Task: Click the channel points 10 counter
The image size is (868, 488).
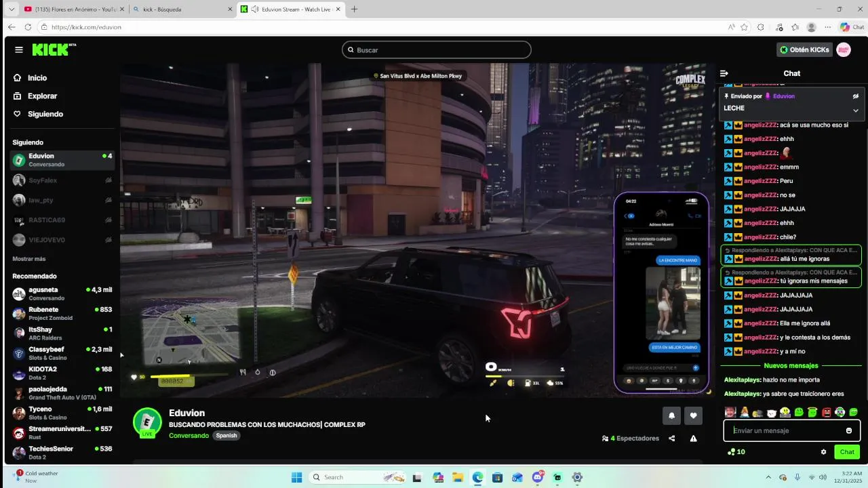Action: point(736,452)
